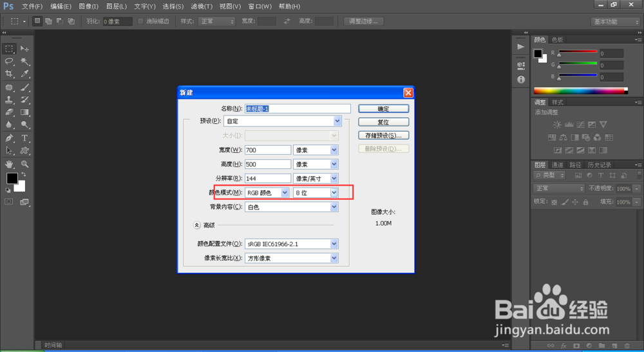Open the background contents 白色 dropdown
Viewport: 644px width, 352px height.
pos(292,207)
